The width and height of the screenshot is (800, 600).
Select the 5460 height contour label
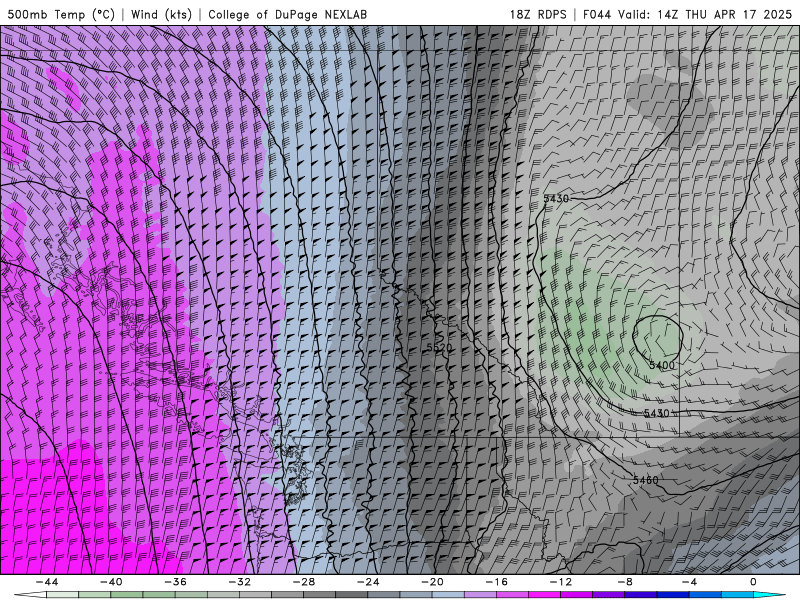(x=645, y=480)
